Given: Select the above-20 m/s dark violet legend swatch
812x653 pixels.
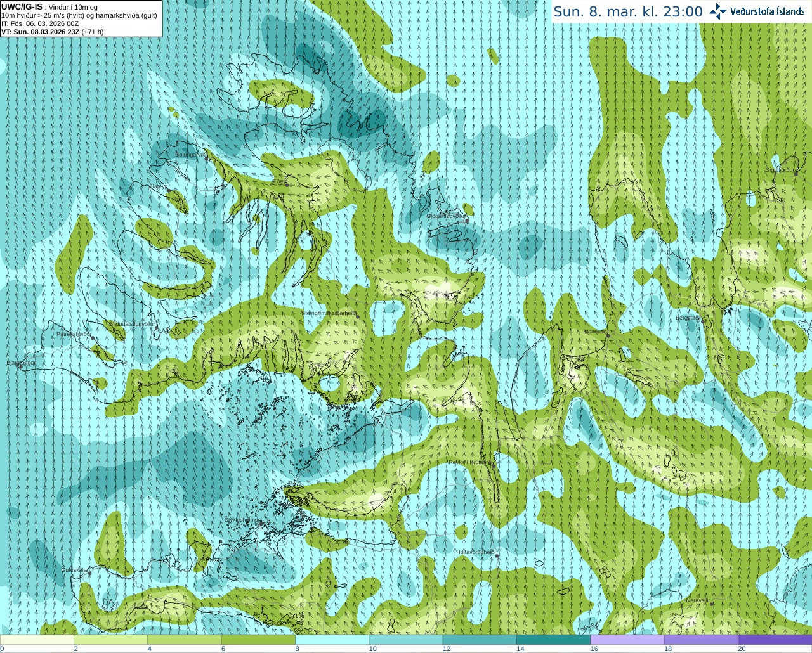Looking at the screenshot, I should pyautogui.click(x=775, y=640).
